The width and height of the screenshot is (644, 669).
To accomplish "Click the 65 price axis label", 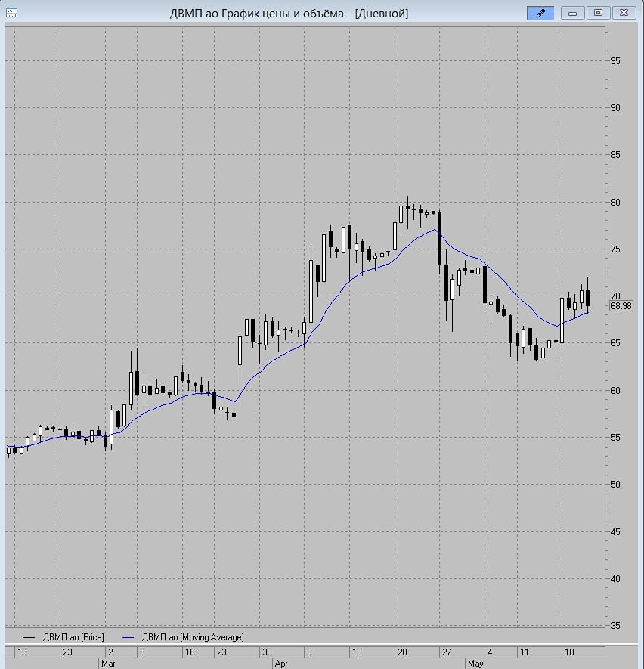I will point(615,343).
